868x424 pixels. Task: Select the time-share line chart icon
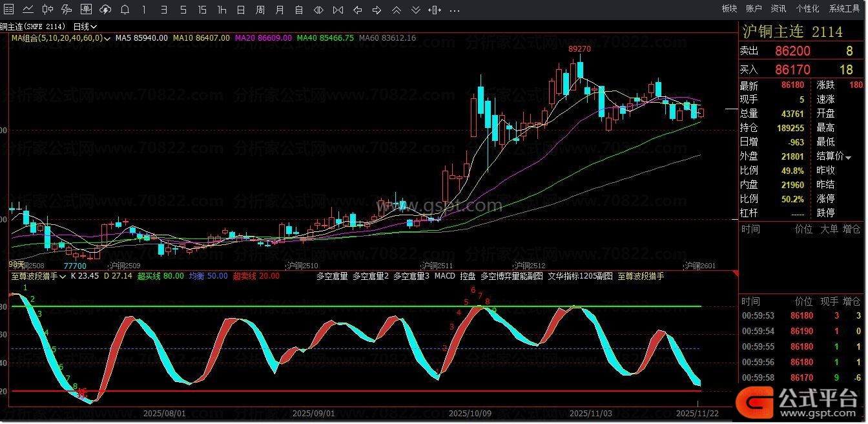(28, 10)
